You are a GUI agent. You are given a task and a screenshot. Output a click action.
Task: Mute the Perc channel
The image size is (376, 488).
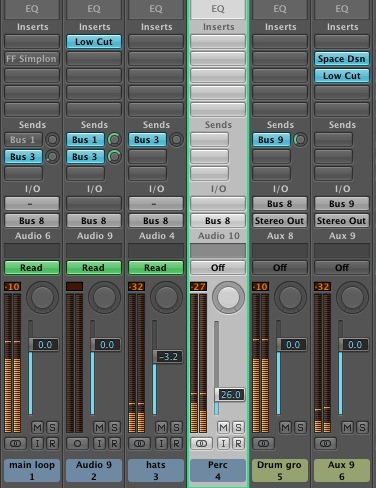pos(224,427)
